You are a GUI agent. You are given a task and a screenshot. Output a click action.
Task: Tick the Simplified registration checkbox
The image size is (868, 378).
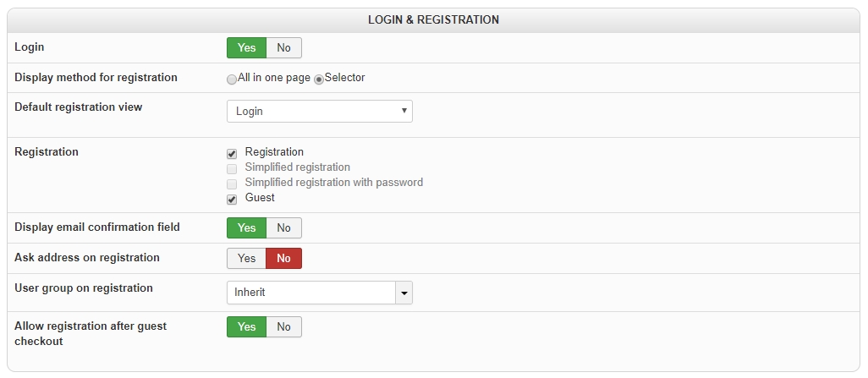(232, 169)
